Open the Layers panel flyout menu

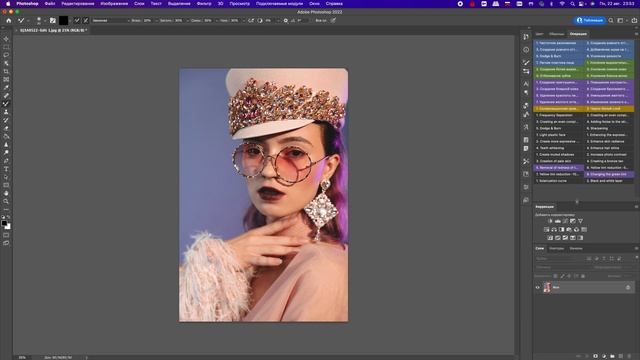[x=636, y=248]
